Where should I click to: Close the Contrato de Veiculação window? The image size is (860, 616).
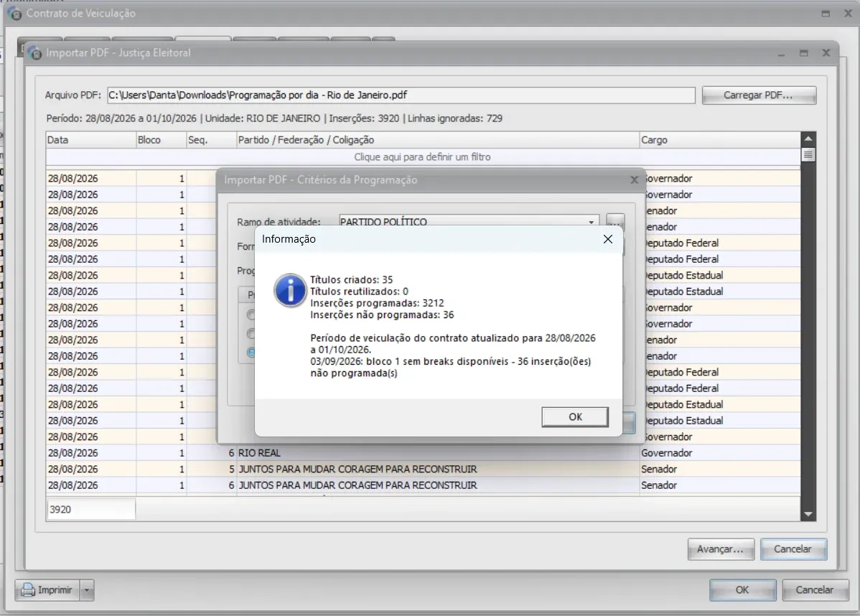point(848,14)
